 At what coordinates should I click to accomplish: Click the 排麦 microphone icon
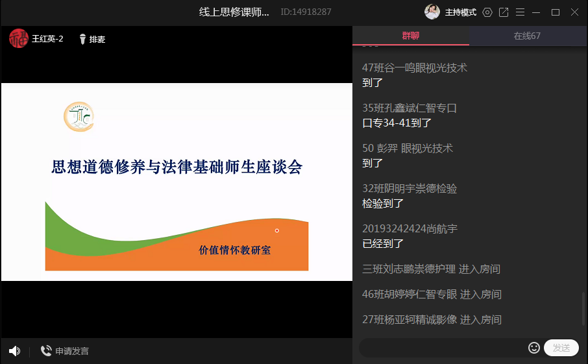(82, 39)
